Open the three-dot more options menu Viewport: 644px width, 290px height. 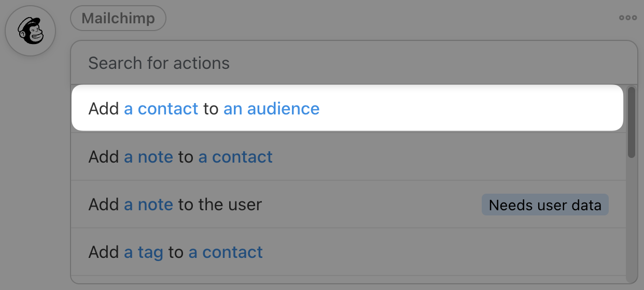tap(627, 18)
